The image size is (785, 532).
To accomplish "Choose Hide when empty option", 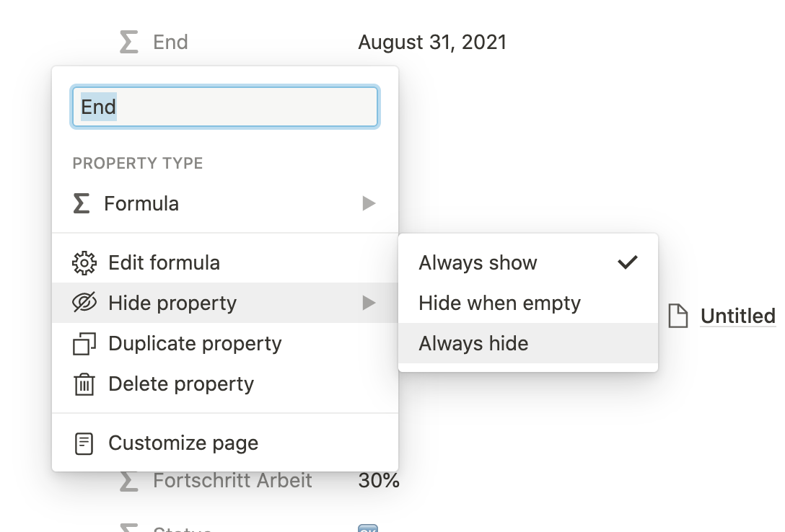I will [528, 303].
